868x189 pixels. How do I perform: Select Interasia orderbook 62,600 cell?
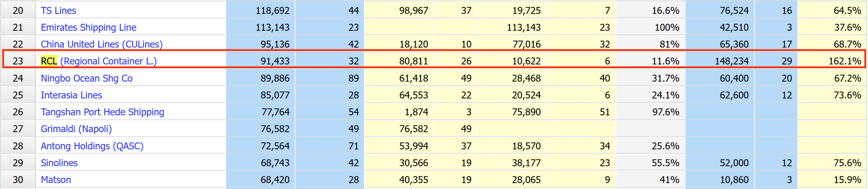[720, 95]
